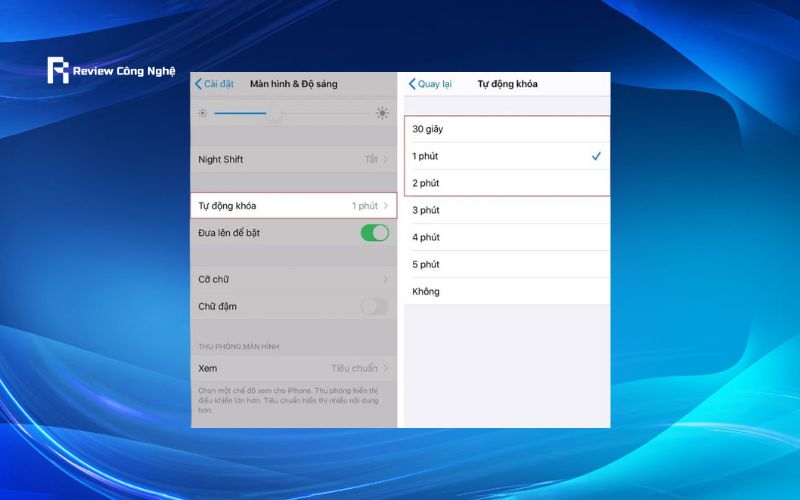This screenshot has height=500, width=800.
Task: Adjust the brightness slider knob
Action: pyautogui.click(x=274, y=113)
